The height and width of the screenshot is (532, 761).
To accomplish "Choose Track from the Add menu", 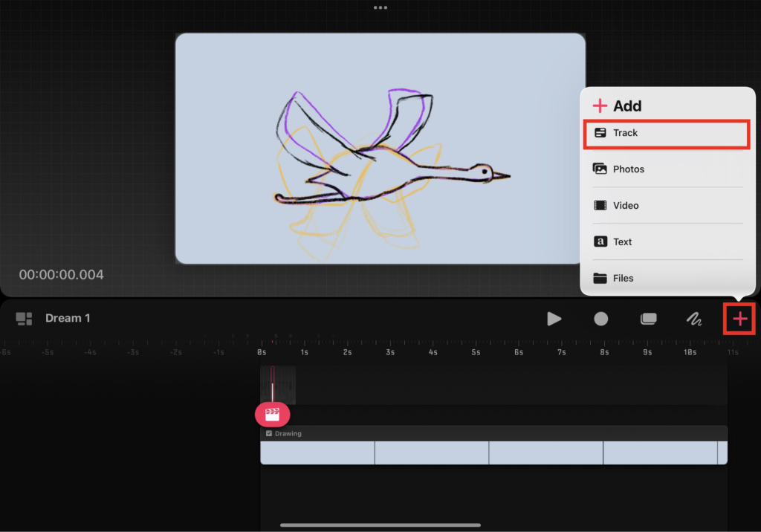I will (666, 133).
